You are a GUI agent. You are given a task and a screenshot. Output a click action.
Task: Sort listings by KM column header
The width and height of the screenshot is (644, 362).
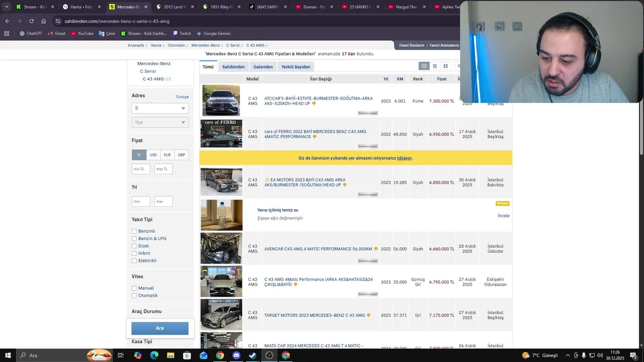[x=400, y=79]
